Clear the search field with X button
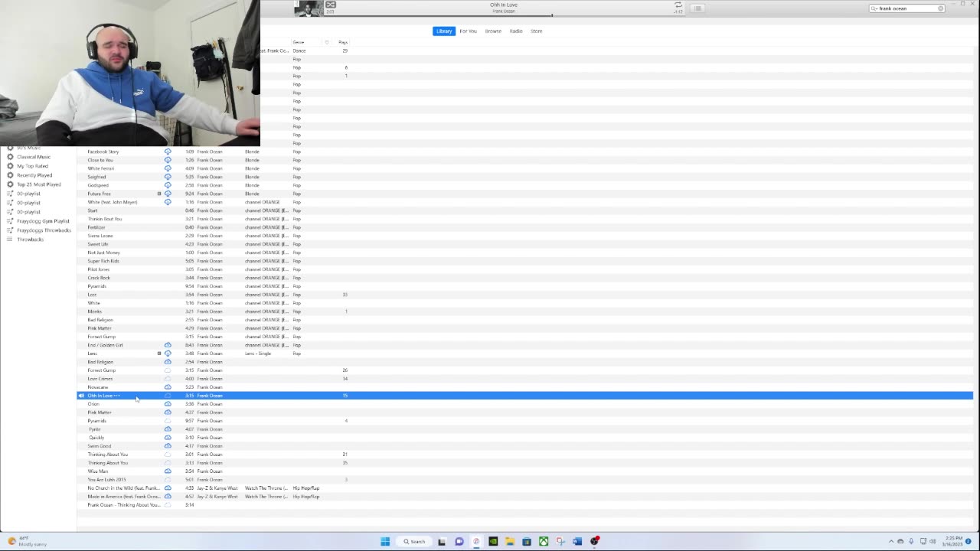The image size is (980, 551). (x=940, y=8)
